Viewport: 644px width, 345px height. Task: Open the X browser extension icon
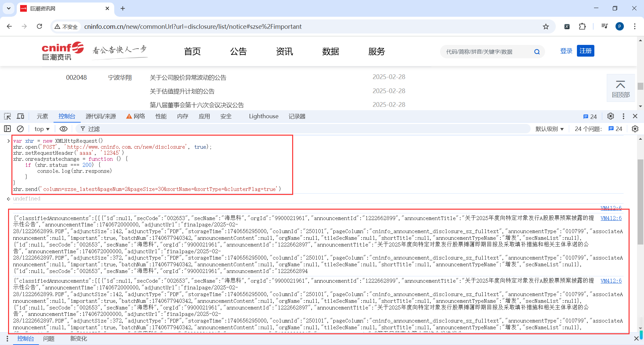pos(567,26)
